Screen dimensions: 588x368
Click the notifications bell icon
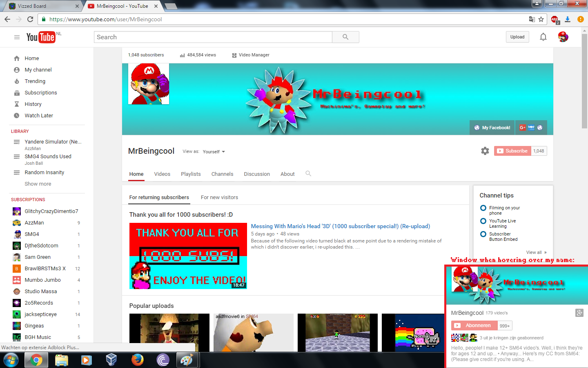(543, 37)
